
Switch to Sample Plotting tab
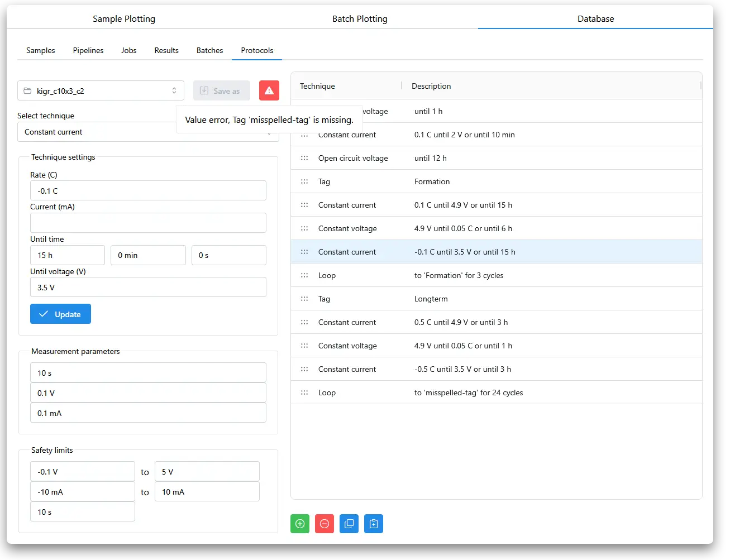[x=124, y=18]
